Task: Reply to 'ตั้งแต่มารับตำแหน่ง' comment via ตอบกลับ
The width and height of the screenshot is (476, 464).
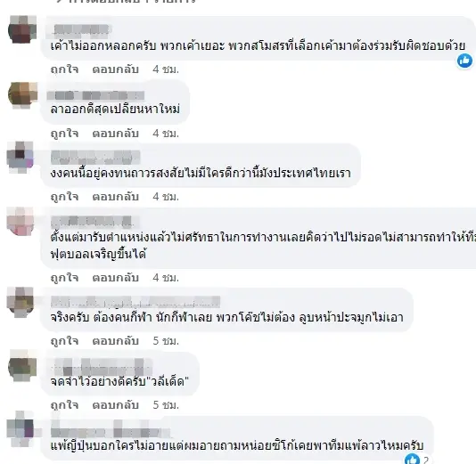Action: tap(115, 278)
